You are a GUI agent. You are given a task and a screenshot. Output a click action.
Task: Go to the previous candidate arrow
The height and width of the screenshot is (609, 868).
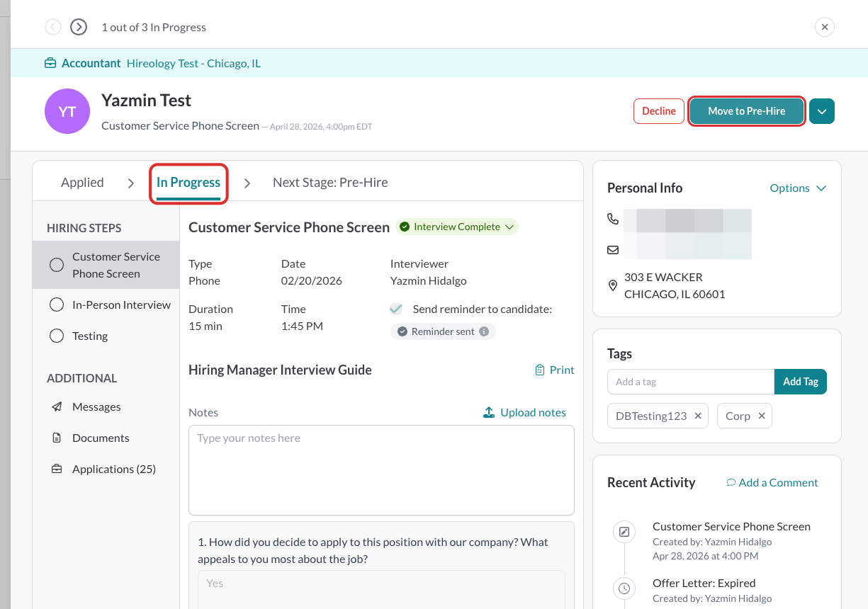point(53,27)
